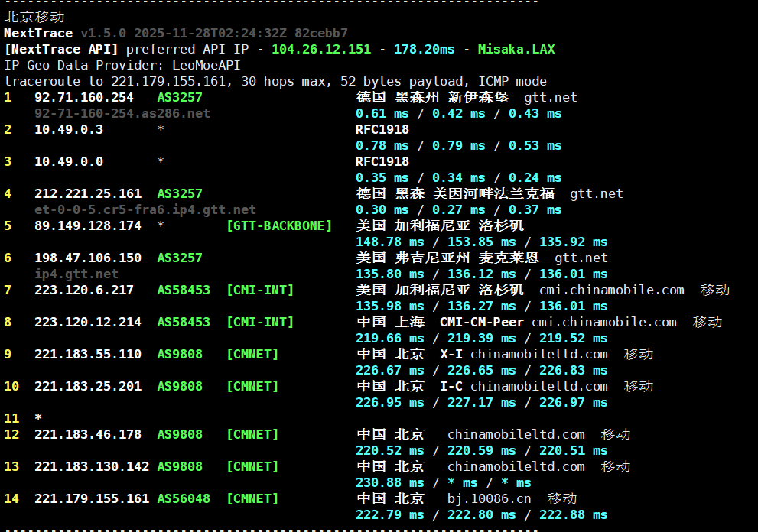
Task: Select the Misaka.LAX node name
Action: (x=516, y=49)
